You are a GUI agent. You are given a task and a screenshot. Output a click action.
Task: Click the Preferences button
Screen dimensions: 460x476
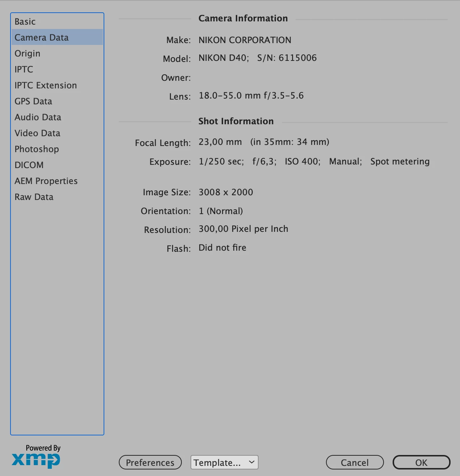click(x=150, y=462)
